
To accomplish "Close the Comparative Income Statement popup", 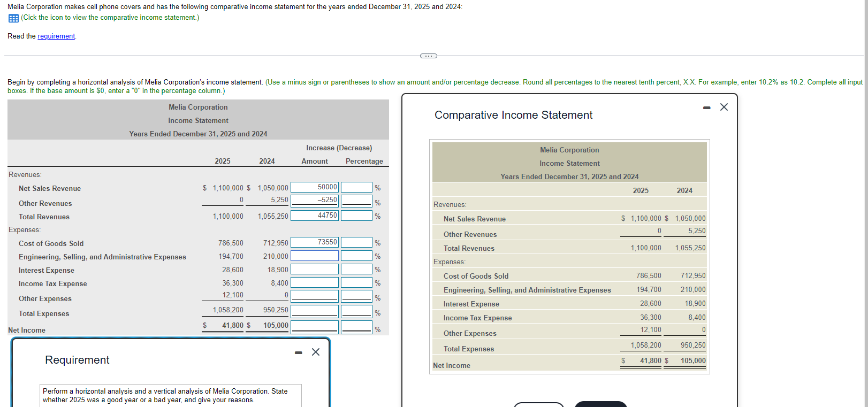I will pyautogui.click(x=724, y=107).
